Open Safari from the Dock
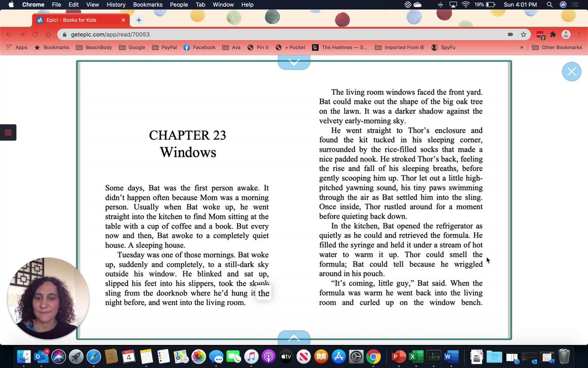 pos(94,356)
